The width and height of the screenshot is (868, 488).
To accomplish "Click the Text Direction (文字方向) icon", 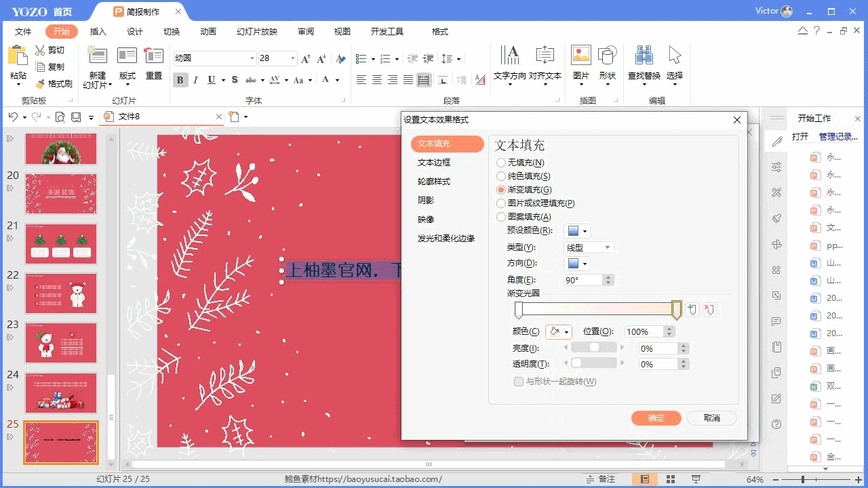I will pyautogui.click(x=509, y=56).
